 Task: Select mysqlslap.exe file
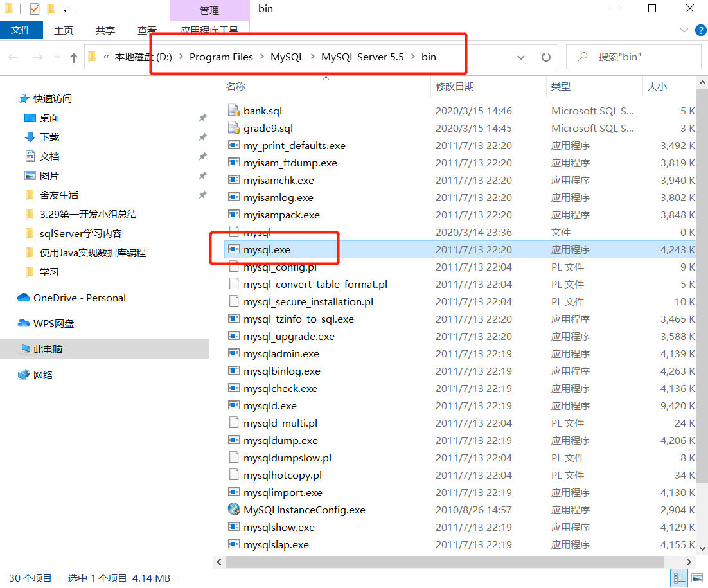pos(276,545)
